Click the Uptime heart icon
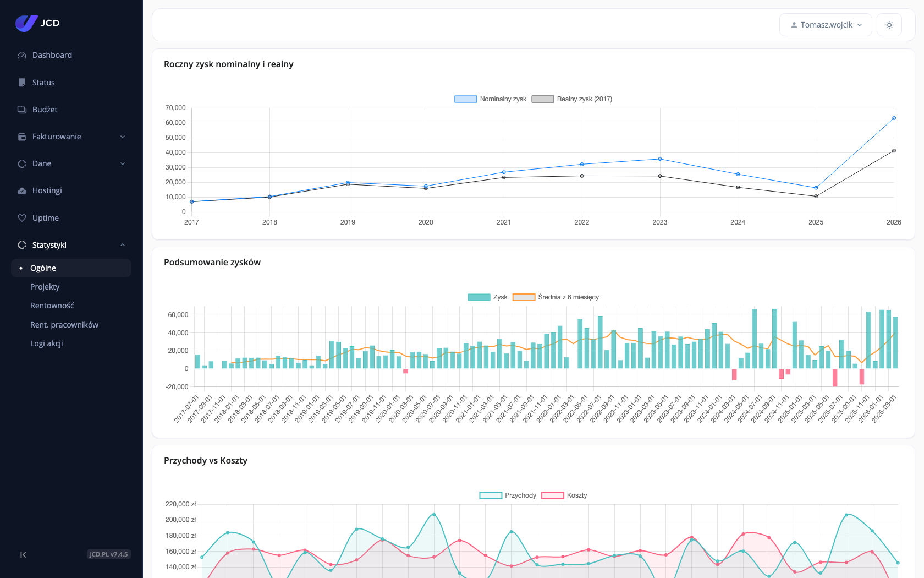This screenshot has height=578, width=924. tap(22, 218)
